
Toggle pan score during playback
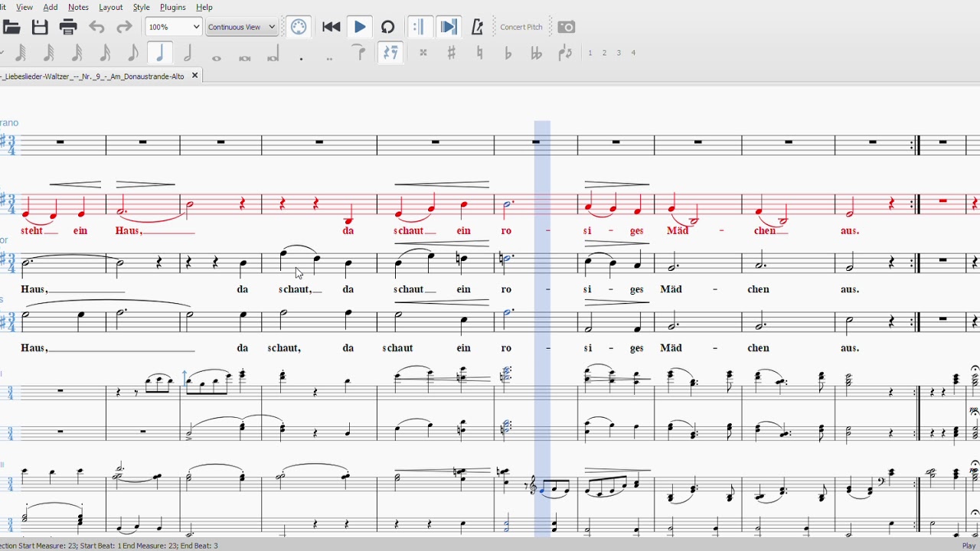449,28
